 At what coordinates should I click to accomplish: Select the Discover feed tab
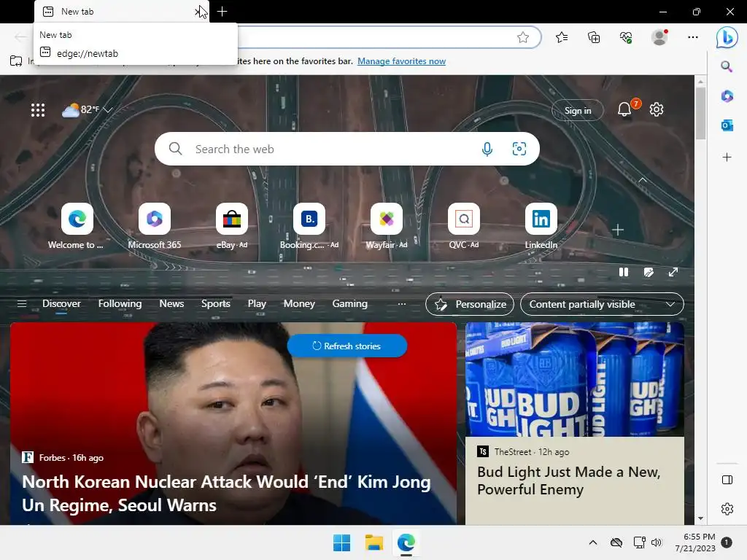tap(61, 304)
